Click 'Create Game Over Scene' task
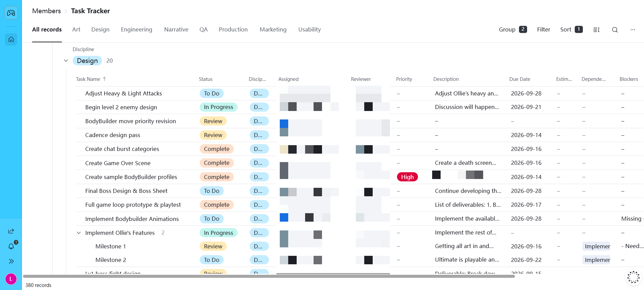The image size is (644, 290). [118, 163]
